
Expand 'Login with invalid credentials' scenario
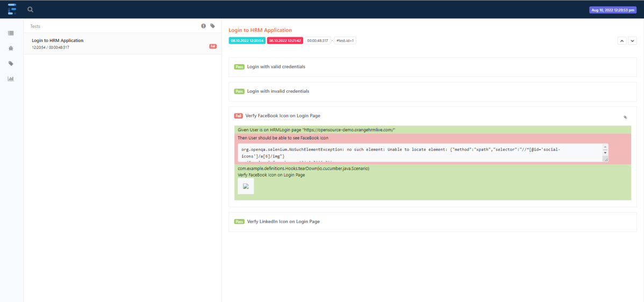(x=278, y=92)
